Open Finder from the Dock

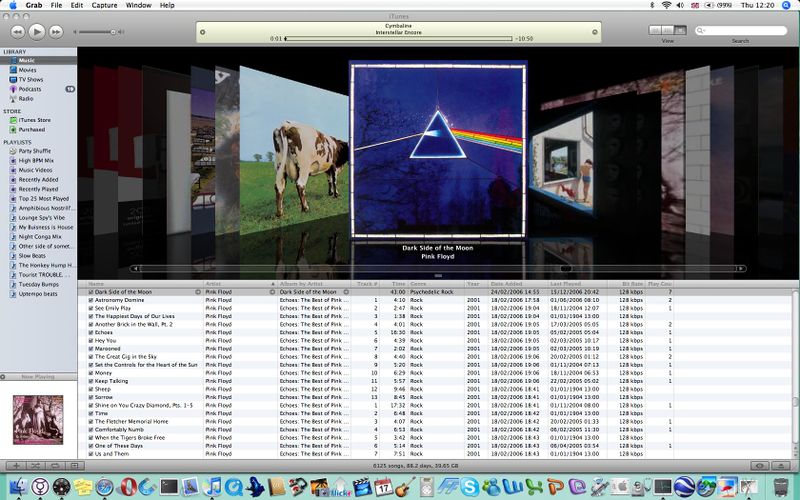click(18, 487)
